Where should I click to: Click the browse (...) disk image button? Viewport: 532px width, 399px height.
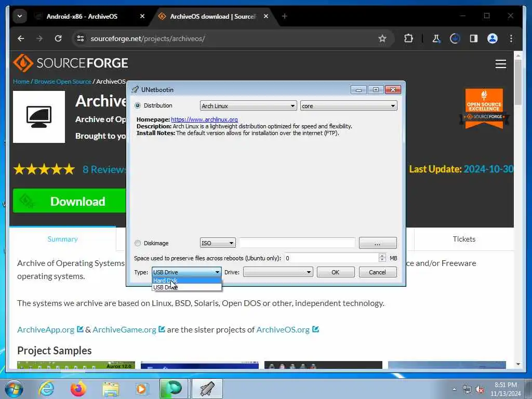pos(378,243)
